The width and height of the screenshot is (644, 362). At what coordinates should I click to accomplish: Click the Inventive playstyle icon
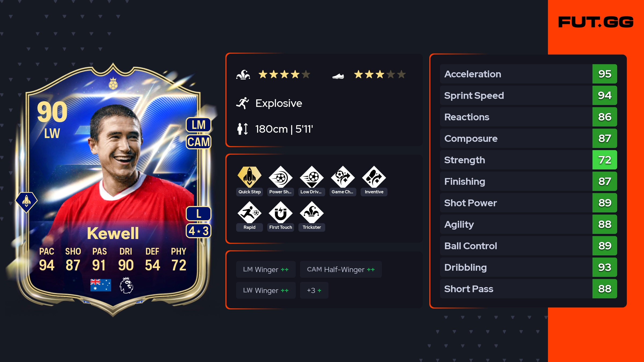(x=374, y=177)
